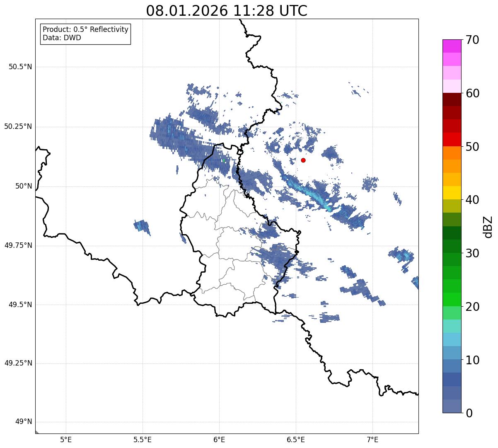Click the 5°E longitude label
Screen dimensions: 498x448
[66, 440]
